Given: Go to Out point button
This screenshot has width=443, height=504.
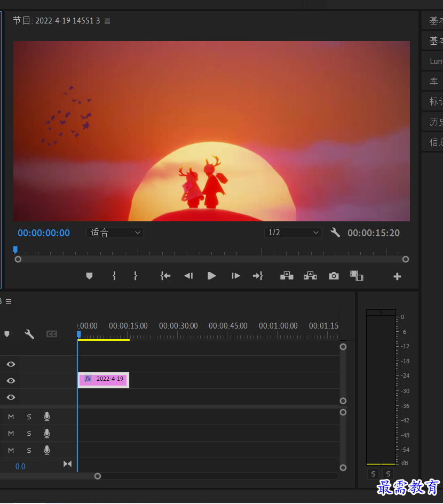Looking at the screenshot, I should [258, 276].
